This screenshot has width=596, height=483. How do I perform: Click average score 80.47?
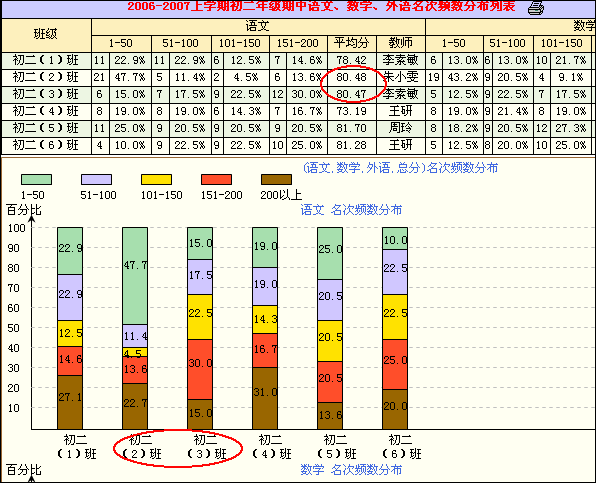click(x=352, y=94)
